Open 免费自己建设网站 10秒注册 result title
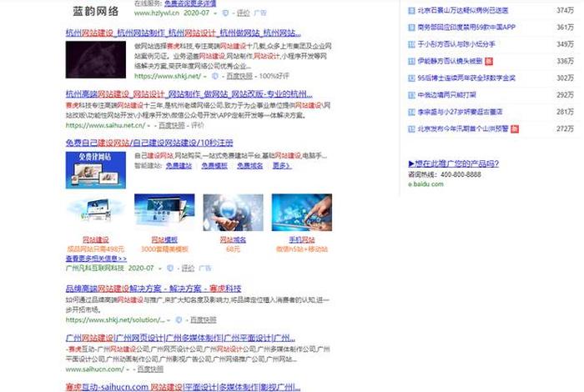 [149, 143]
